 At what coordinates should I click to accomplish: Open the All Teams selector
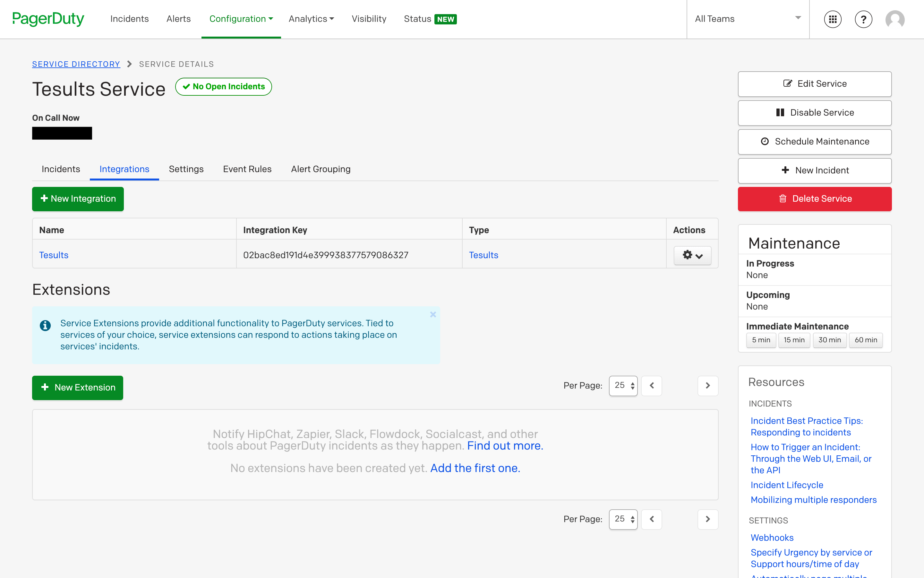click(x=748, y=19)
